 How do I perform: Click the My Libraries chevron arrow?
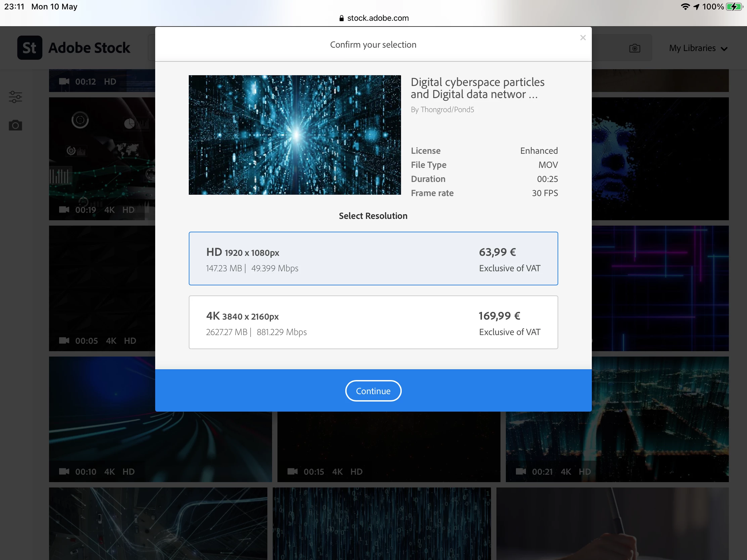click(724, 49)
